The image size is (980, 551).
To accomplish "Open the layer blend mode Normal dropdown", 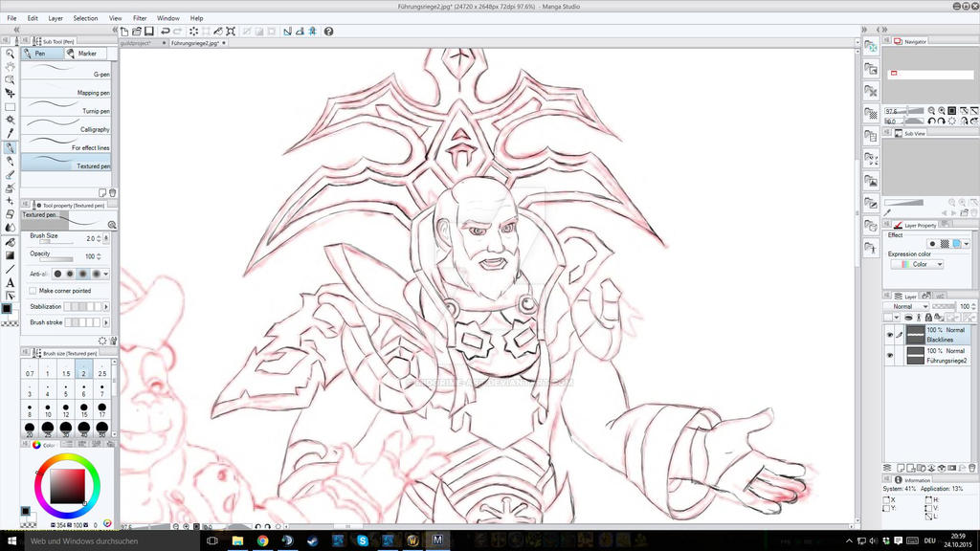I will pyautogui.click(x=906, y=306).
